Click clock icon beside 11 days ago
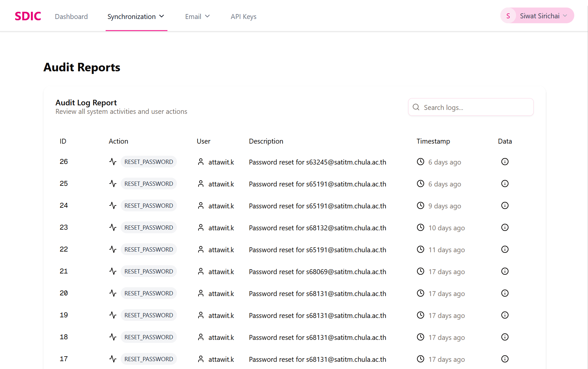 tap(420, 249)
